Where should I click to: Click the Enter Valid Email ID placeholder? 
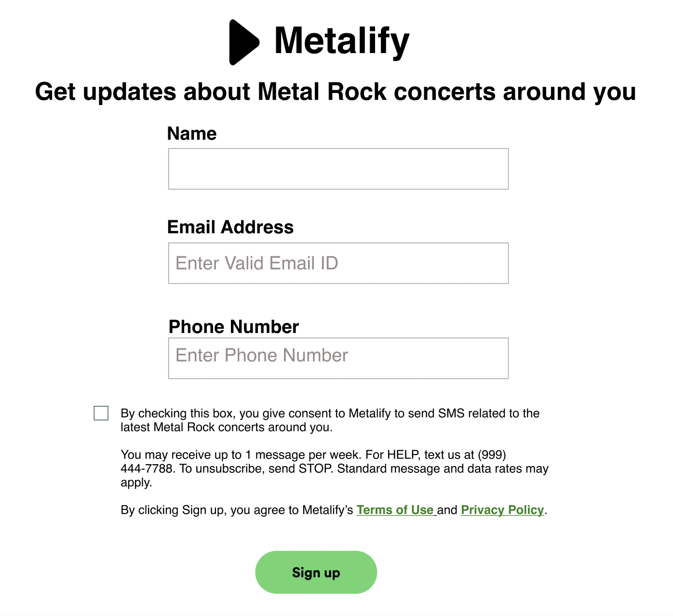[x=257, y=263]
